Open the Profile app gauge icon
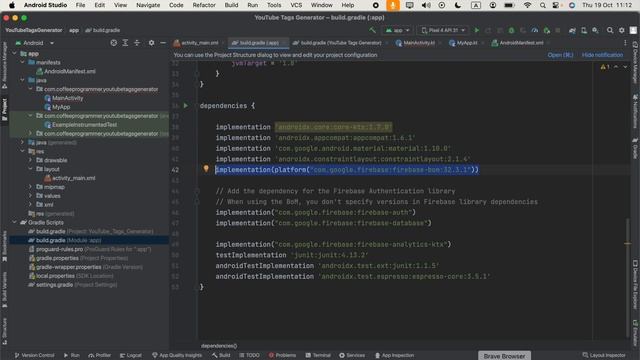The height and width of the screenshot is (360, 640). coord(535,30)
